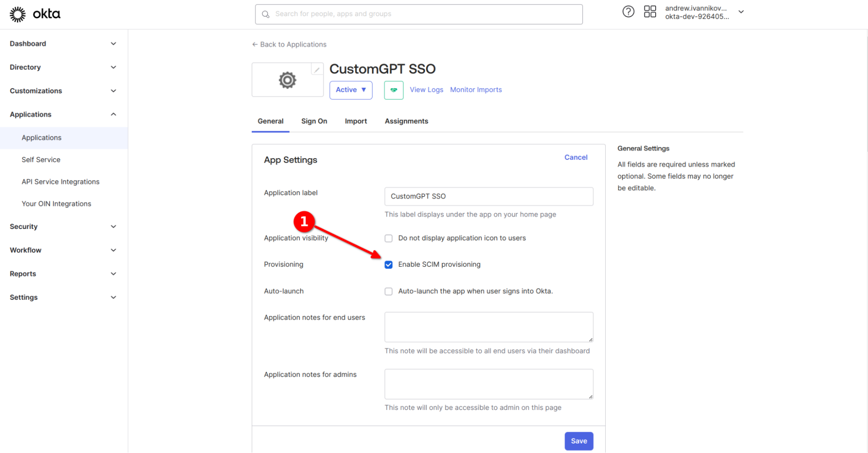Screen dimensions: 868x453
Task: Switch to the Sign On tab
Action: (x=314, y=121)
